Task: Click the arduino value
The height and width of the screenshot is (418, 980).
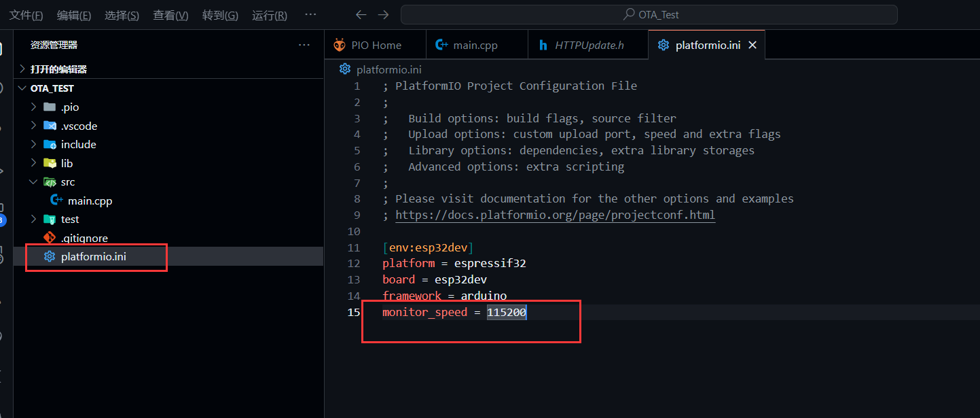Action: click(x=484, y=296)
